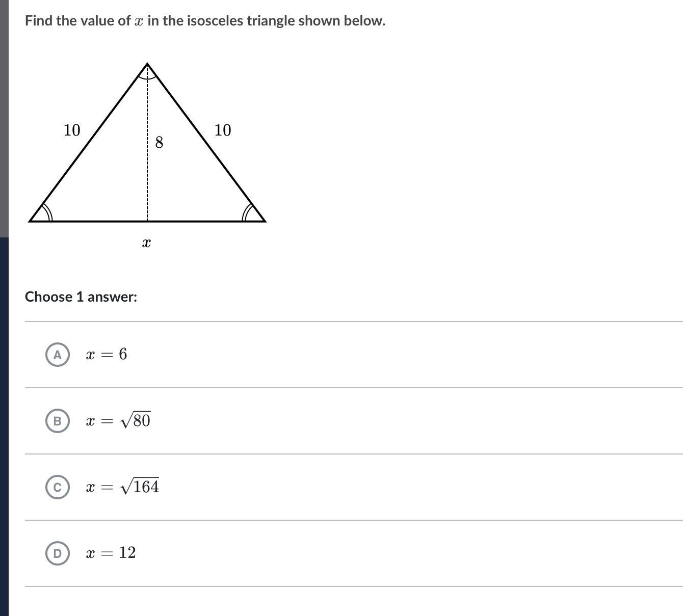Click the dashed altitude line of the triangle
683x616 pixels.
[x=147, y=178]
